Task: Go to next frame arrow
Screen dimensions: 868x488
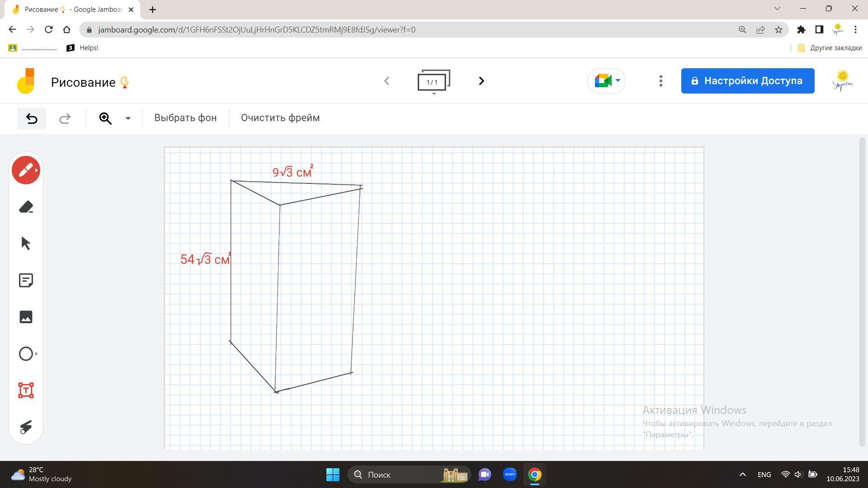Action: click(x=481, y=81)
